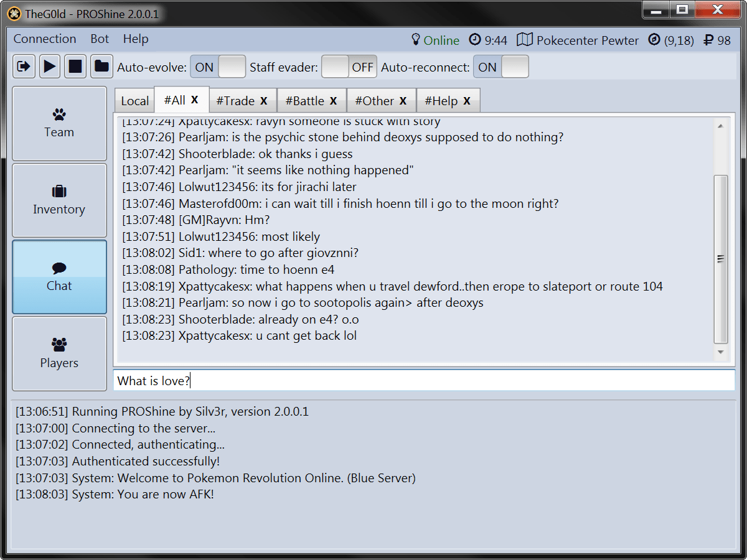This screenshot has width=747, height=560.
Task: Open a script via the folder icon
Action: [101, 67]
